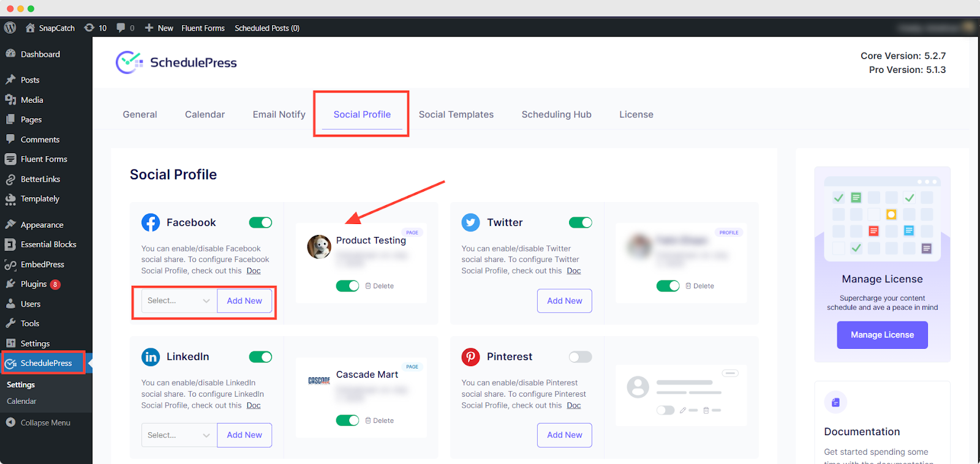The width and height of the screenshot is (980, 464).
Task: Click the LinkedIn logo icon
Action: click(151, 357)
